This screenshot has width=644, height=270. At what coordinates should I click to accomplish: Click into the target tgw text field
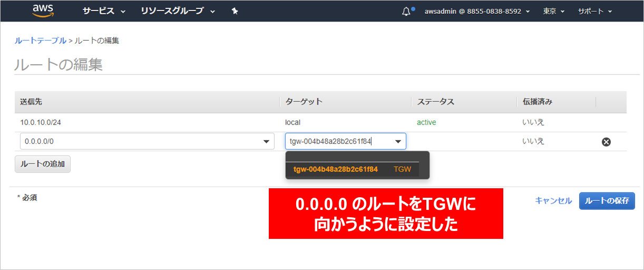pos(337,141)
